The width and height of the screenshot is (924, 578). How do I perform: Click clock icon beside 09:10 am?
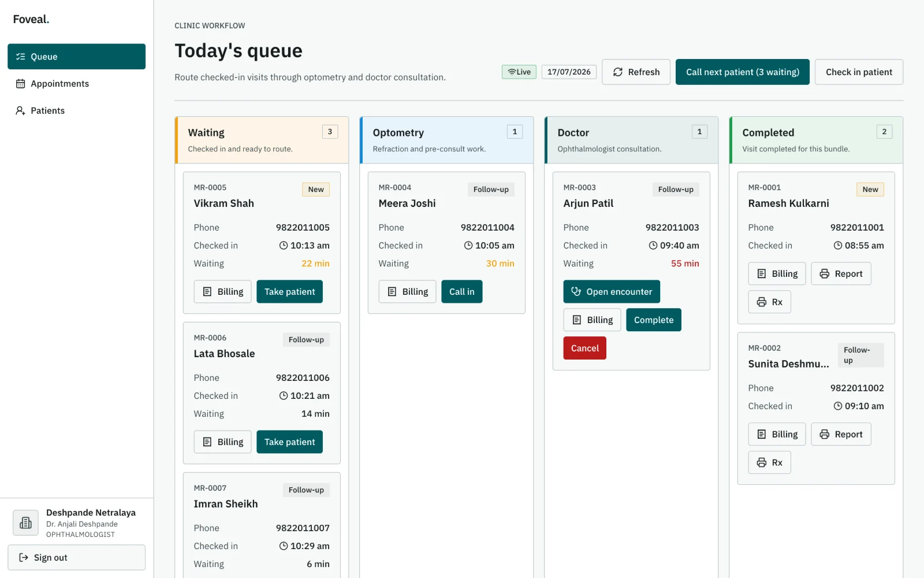tap(838, 406)
